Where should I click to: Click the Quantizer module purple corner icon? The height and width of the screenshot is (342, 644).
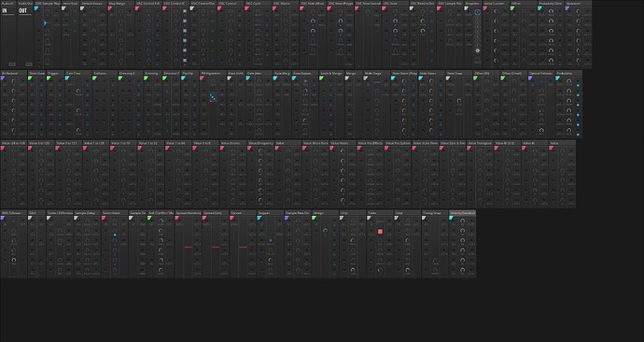coord(567,8)
